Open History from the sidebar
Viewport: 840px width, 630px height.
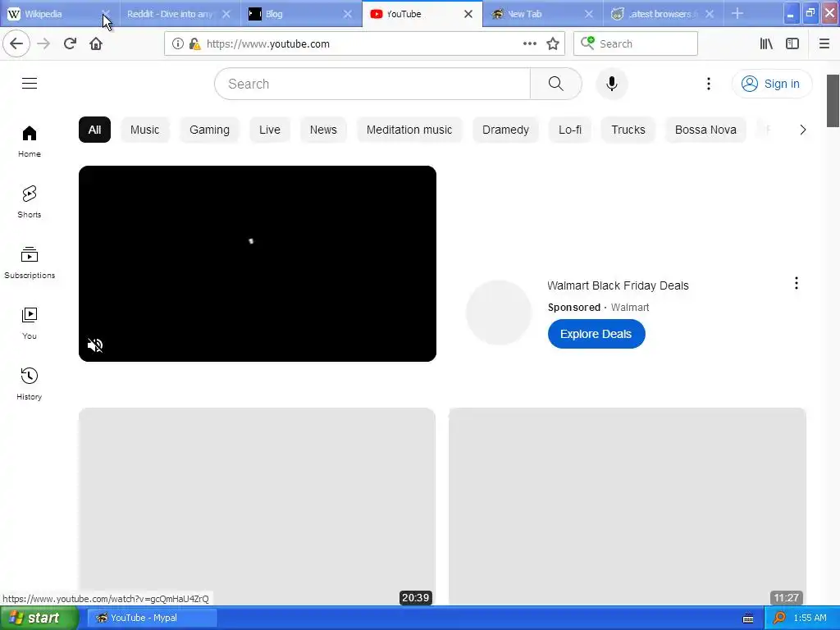click(x=30, y=384)
